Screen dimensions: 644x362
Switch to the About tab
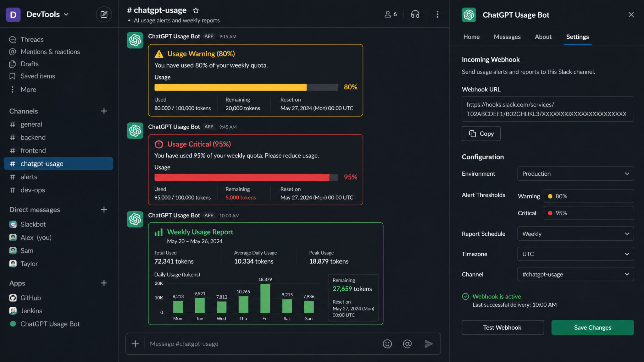click(x=543, y=37)
